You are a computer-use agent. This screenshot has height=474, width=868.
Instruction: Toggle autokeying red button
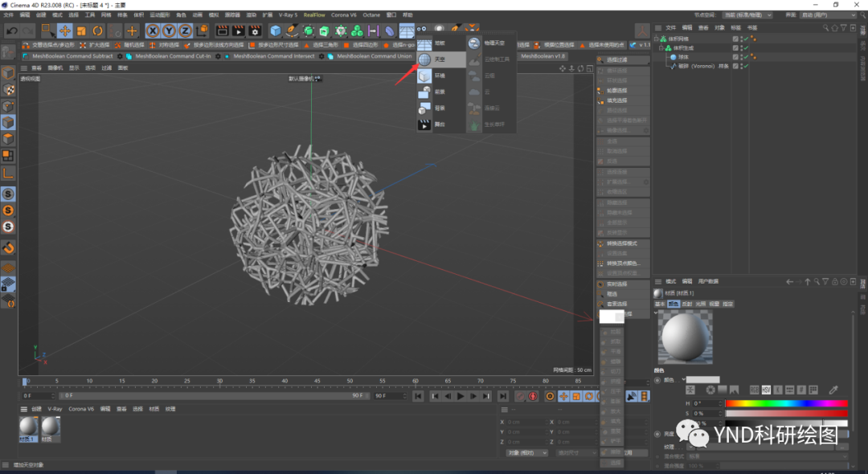click(x=533, y=396)
